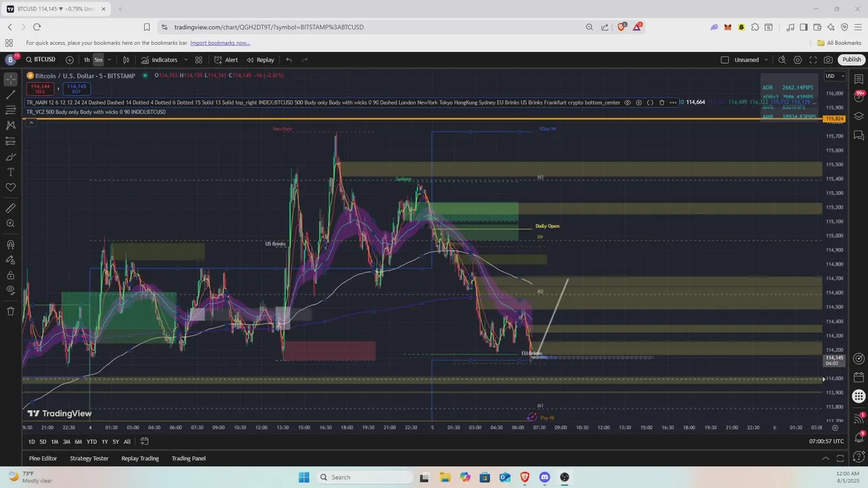Select the crosshair cursor tool
Image resolution: width=868 pixels, height=488 pixels.
click(x=10, y=79)
